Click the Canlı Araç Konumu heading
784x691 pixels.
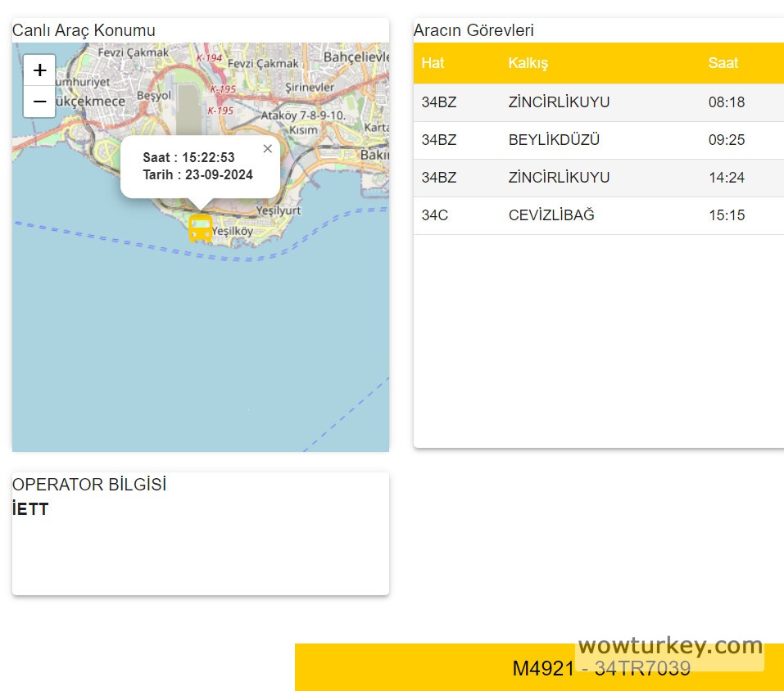tap(84, 30)
